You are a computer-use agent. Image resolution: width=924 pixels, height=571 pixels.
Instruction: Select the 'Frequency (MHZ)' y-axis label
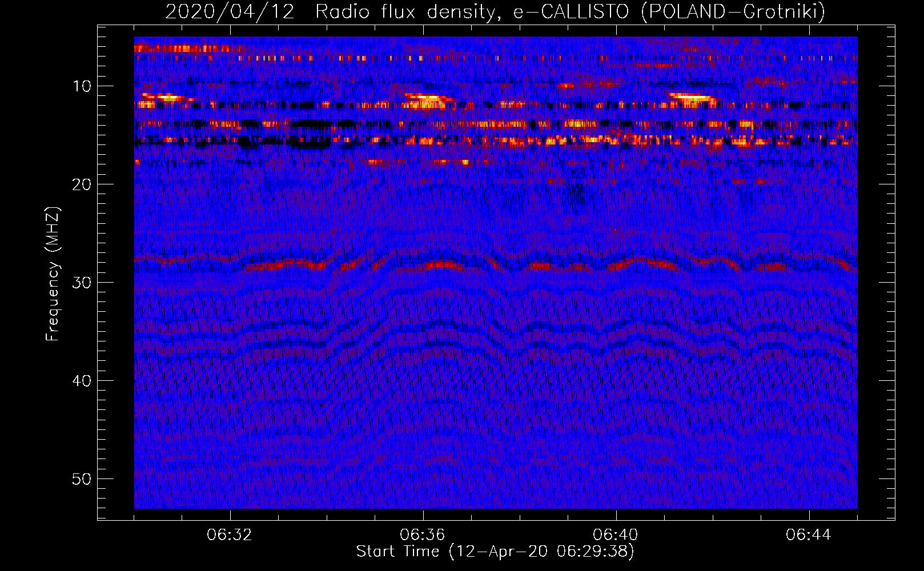52,274
